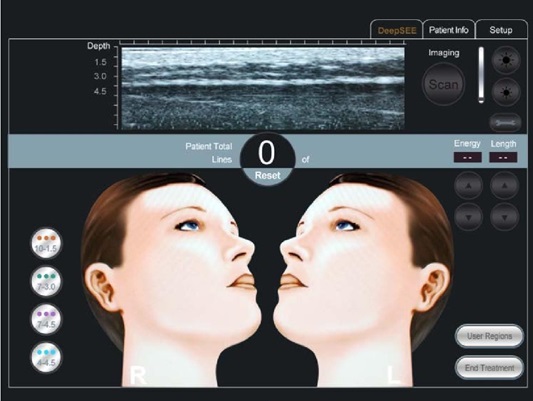
Task: Increase image brightness with upper sun icon
Action: (x=506, y=60)
